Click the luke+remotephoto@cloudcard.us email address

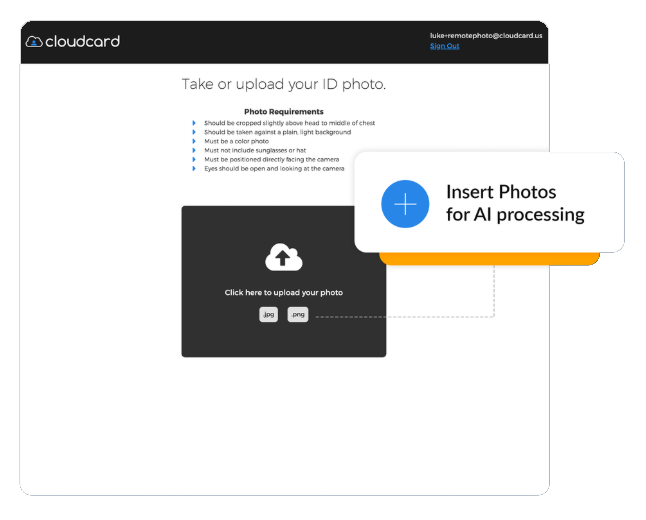point(485,35)
